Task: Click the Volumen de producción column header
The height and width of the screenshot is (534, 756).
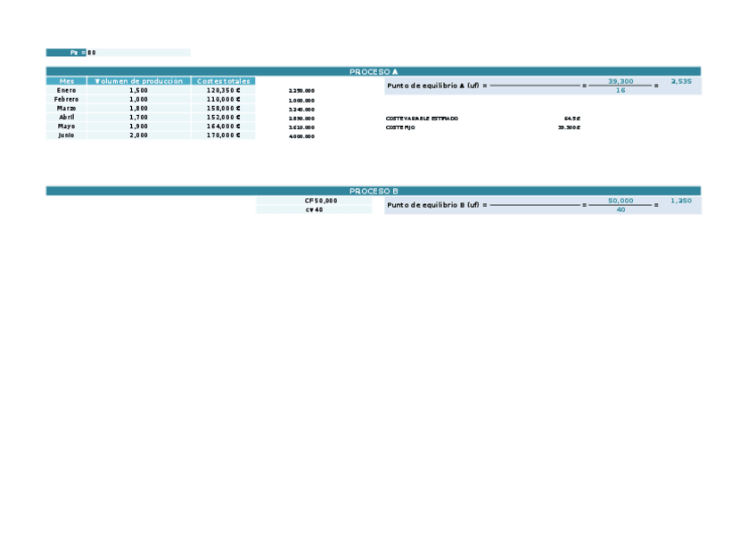Action: 138,81
